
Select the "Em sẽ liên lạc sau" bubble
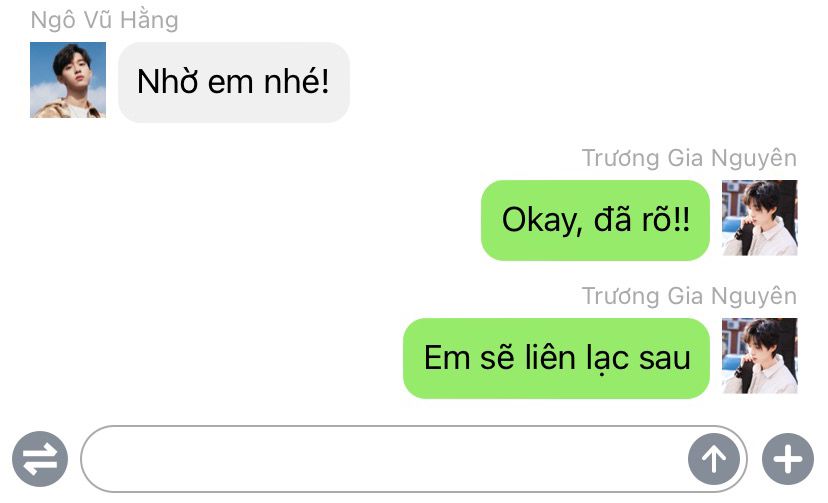(556, 358)
